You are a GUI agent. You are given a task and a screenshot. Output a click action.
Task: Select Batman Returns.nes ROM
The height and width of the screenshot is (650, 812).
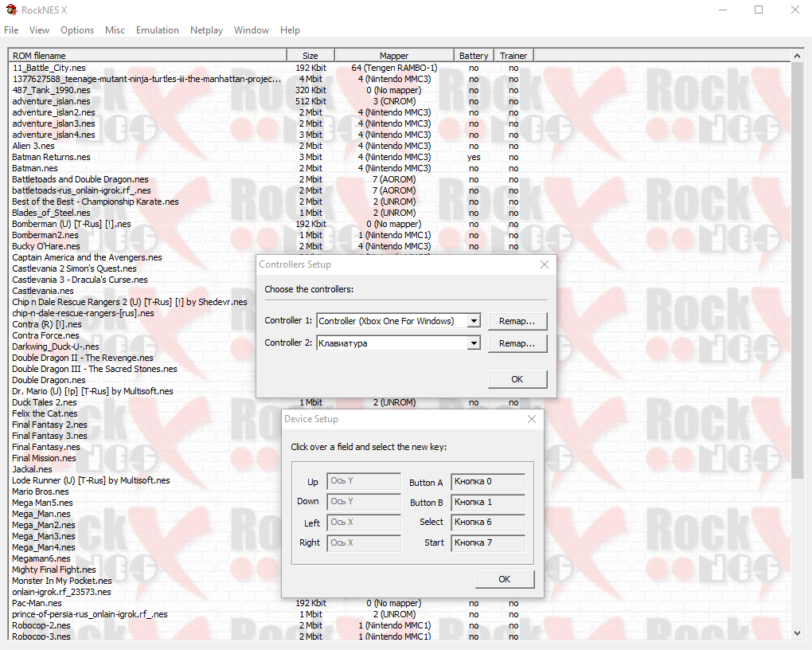(x=51, y=157)
